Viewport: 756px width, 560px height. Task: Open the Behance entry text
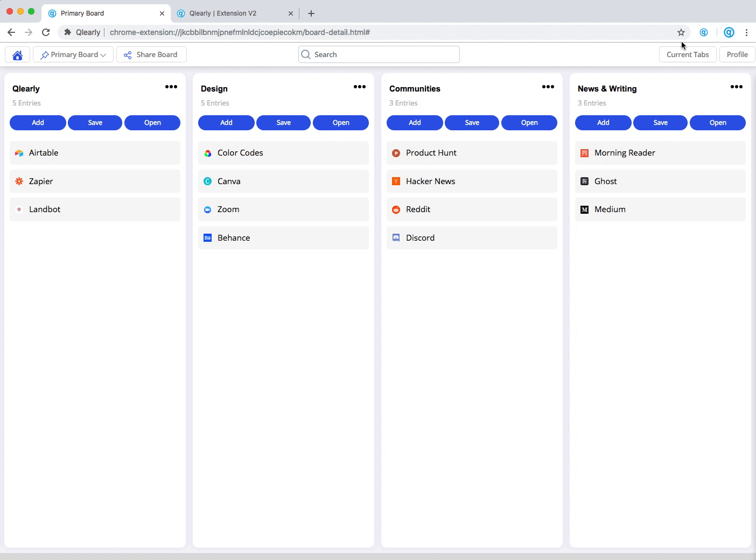click(234, 238)
